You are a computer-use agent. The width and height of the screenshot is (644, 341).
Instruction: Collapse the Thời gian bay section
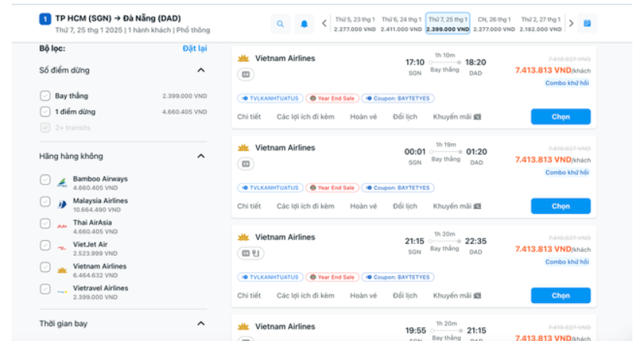(201, 323)
